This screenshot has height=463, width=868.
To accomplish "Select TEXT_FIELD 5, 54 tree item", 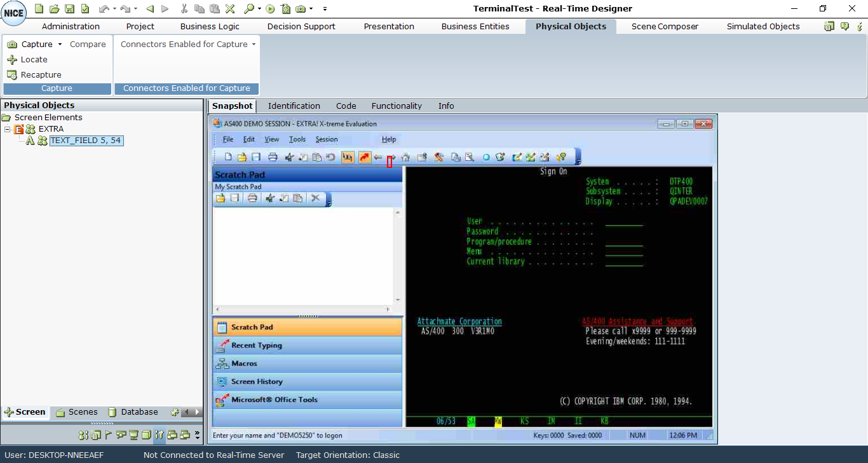I will click(x=86, y=141).
